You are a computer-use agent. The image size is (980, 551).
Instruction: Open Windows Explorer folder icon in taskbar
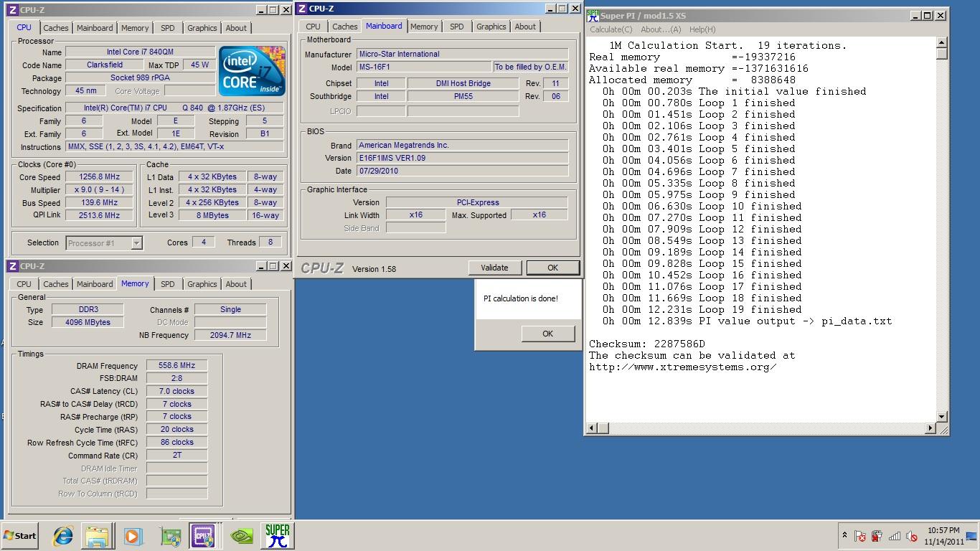click(97, 535)
